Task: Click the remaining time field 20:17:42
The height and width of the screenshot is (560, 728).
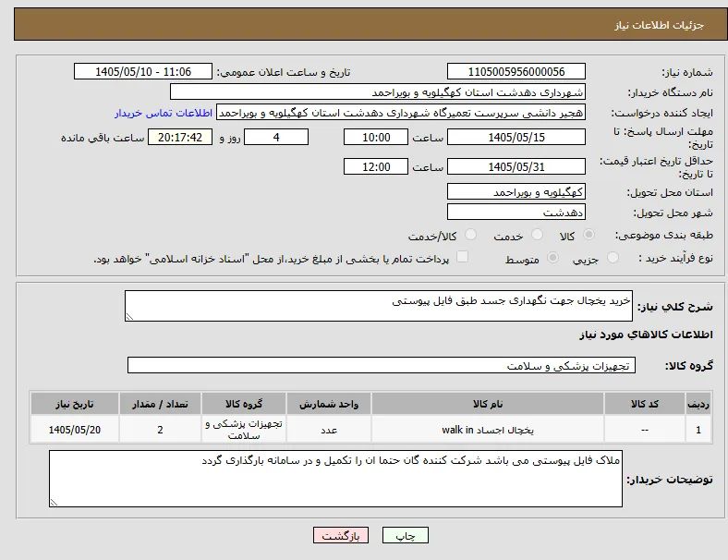Action: [x=180, y=137]
